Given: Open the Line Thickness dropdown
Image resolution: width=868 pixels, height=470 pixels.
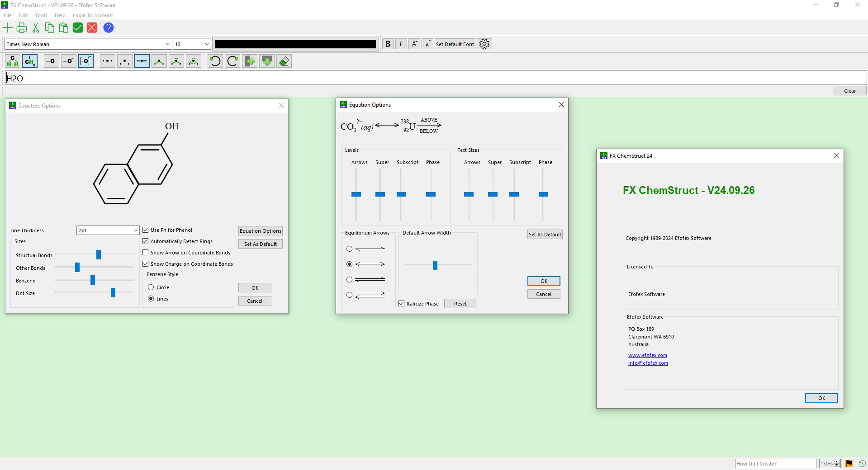Looking at the screenshot, I should 135,230.
